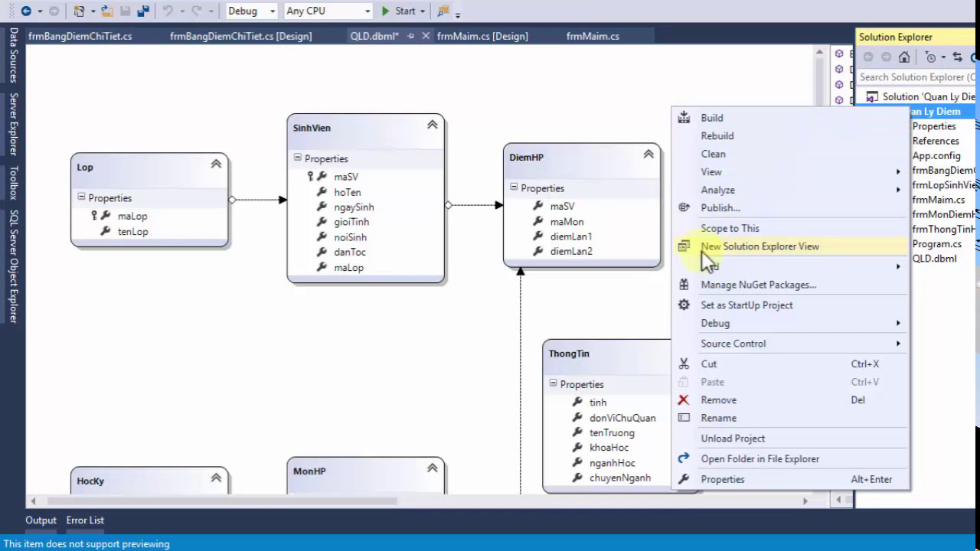This screenshot has height=551, width=980.
Task: Click the Navigate Backward arrow icon
Action: point(26,11)
